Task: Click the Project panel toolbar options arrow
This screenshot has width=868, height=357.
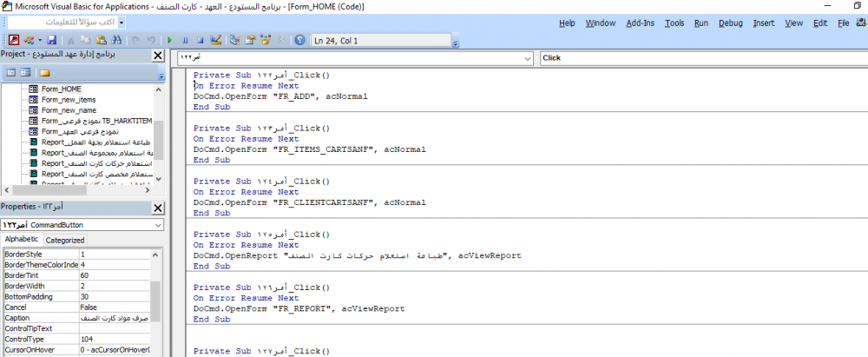Action: coord(161,76)
